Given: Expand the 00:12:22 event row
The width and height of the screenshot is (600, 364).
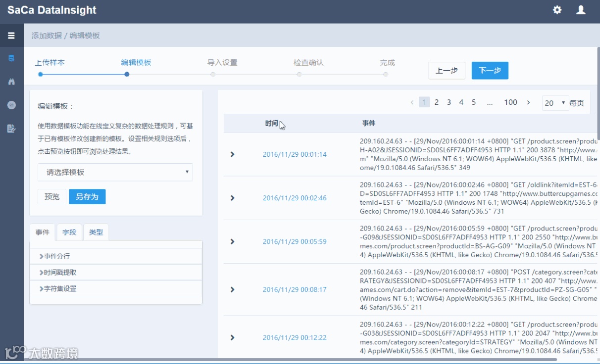Looking at the screenshot, I should point(232,337).
